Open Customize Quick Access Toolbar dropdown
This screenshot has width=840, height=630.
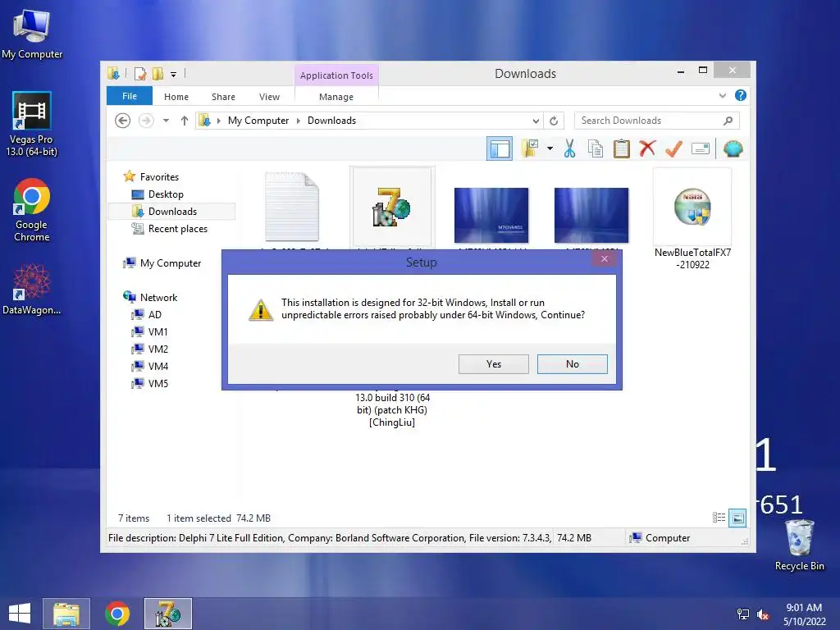coord(174,75)
